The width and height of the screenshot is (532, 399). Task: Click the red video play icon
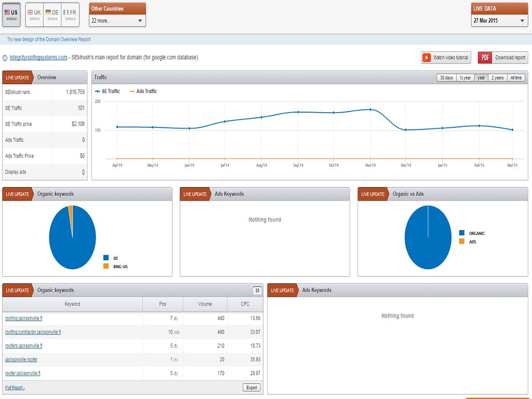pos(427,58)
